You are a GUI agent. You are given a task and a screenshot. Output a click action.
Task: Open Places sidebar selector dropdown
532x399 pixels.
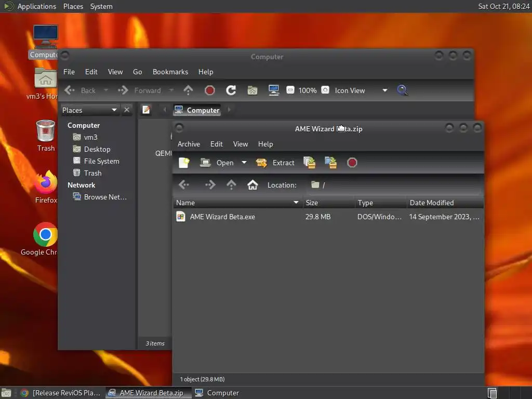89,110
